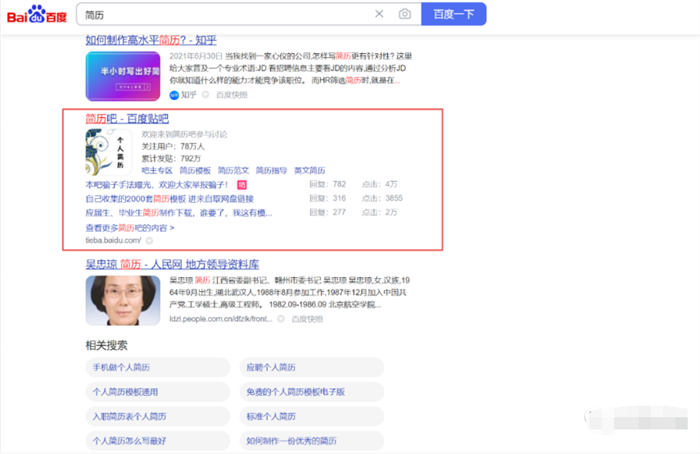Open 百度快照 for the People.cn result
The width and height of the screenshot is (700, 454).
309,318
